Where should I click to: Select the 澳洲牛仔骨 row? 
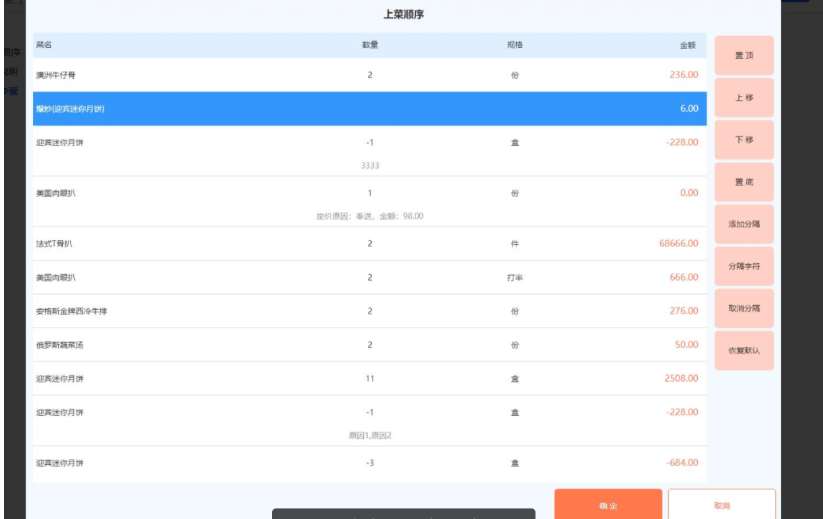pos(369,75)
